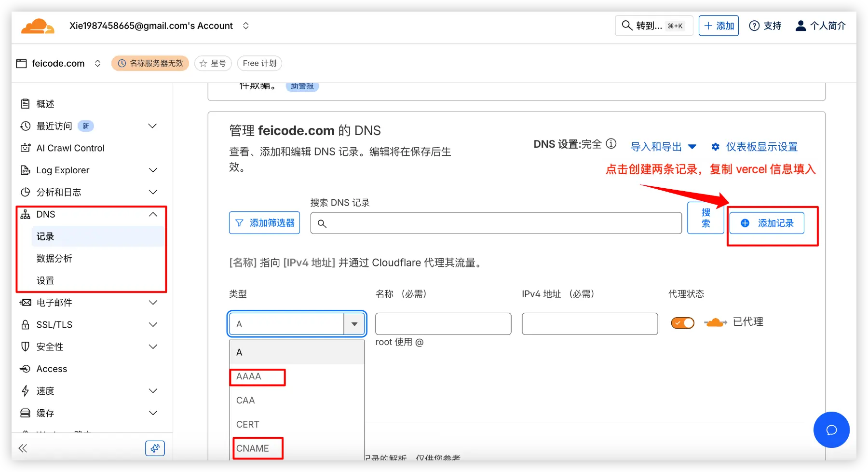868x472 pixels.
Task: Click the Access arrow icon
Action: point(26,369)
